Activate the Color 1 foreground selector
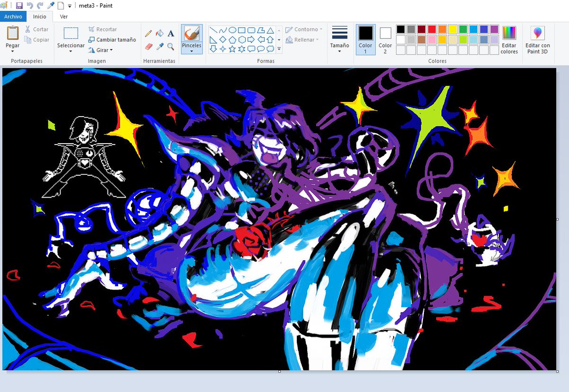569x392 pixels. [x=366, y=40]
